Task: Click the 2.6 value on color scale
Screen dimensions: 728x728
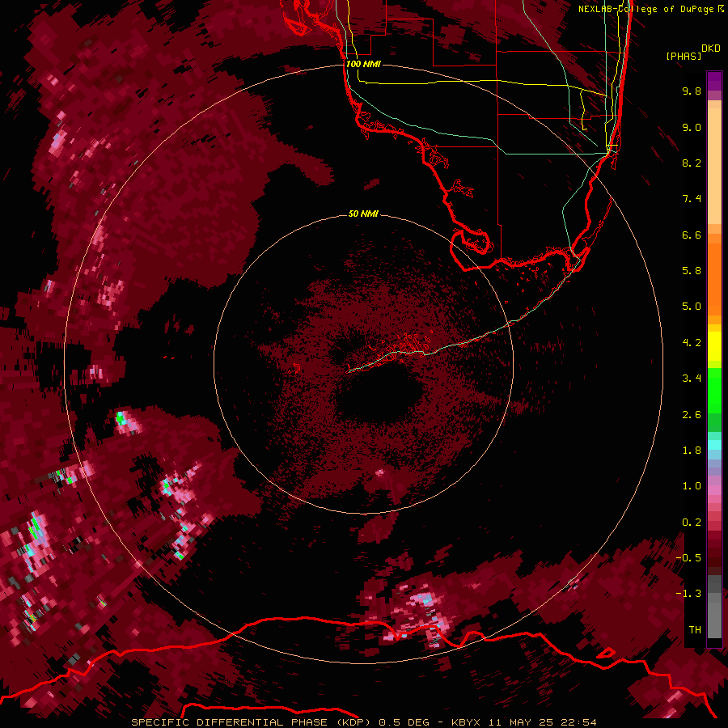Action: pyautogui.click(x=692, y=415)
